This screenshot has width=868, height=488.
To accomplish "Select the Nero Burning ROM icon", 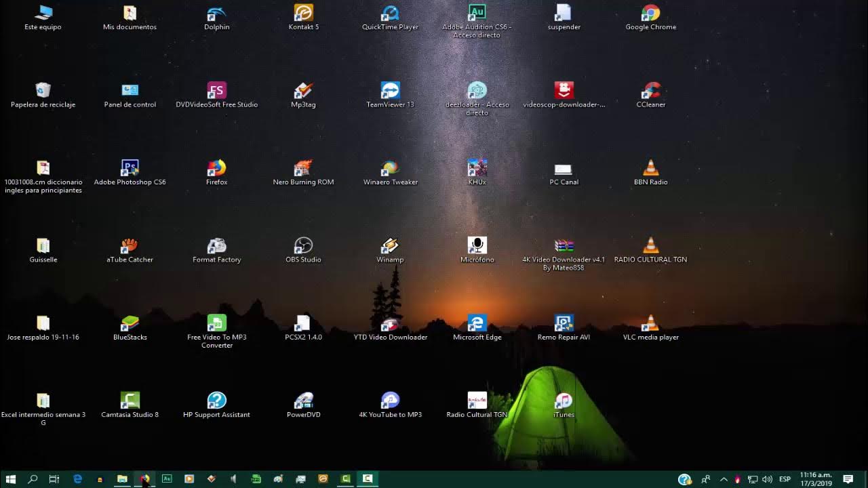I will pyautogui.click(x=303, y=173).
